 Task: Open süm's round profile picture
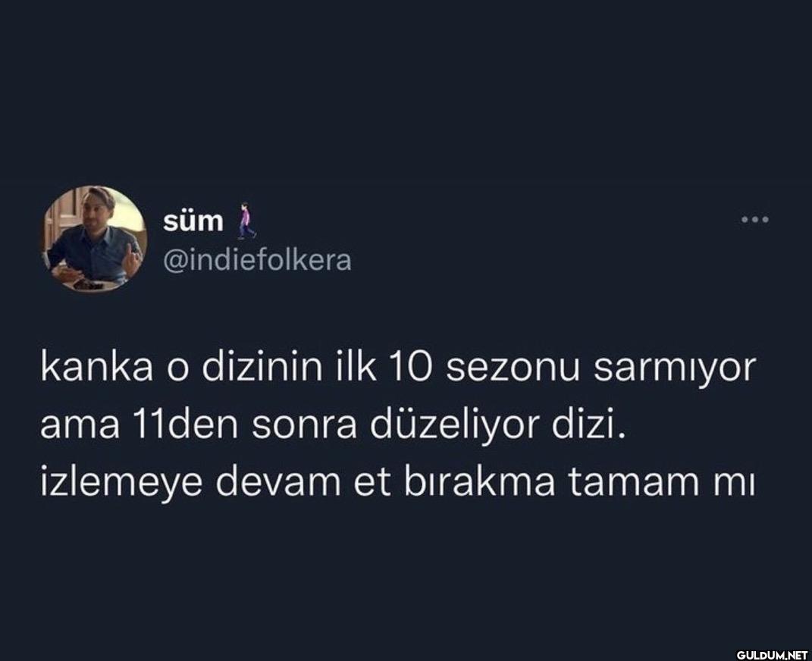(x=94, y=239)
